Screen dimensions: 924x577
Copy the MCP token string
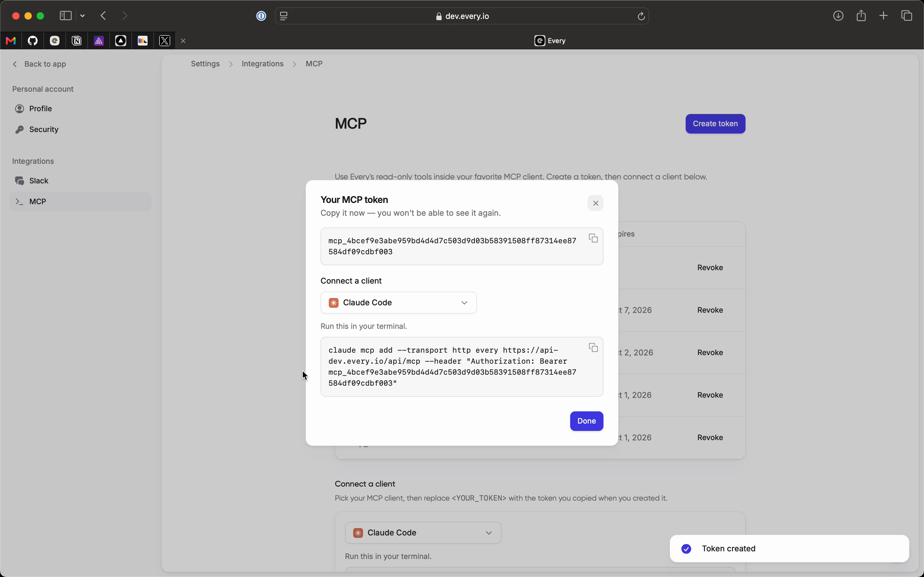click(x=593, y=238)
